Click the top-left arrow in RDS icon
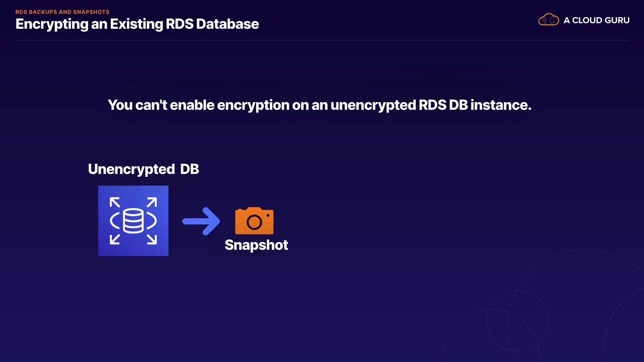This screenshot has width=644, height=362. [x=115, y=202]
